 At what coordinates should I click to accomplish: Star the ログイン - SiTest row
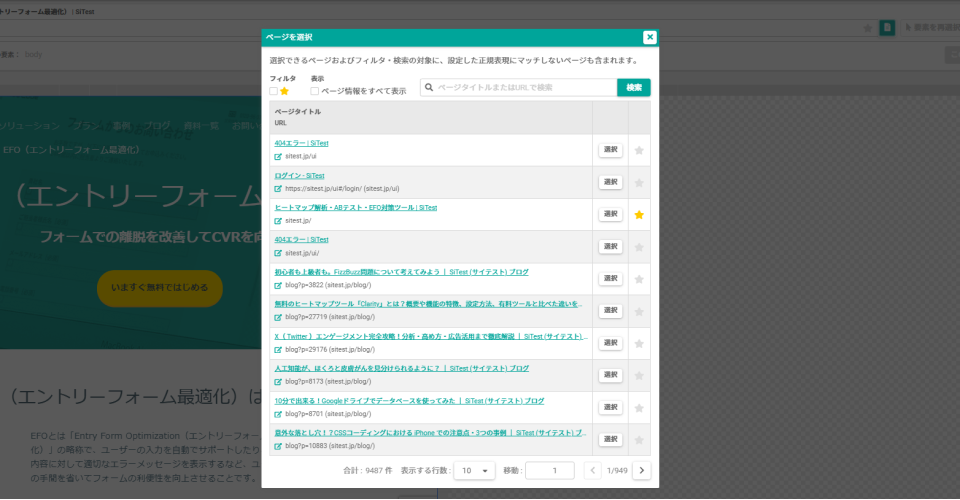click(x=639, y=182)
